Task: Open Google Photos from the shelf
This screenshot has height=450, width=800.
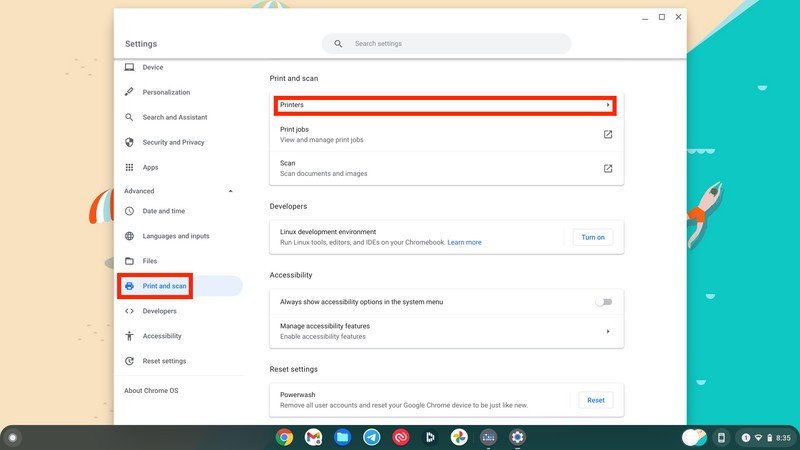Action: point(459,437)
